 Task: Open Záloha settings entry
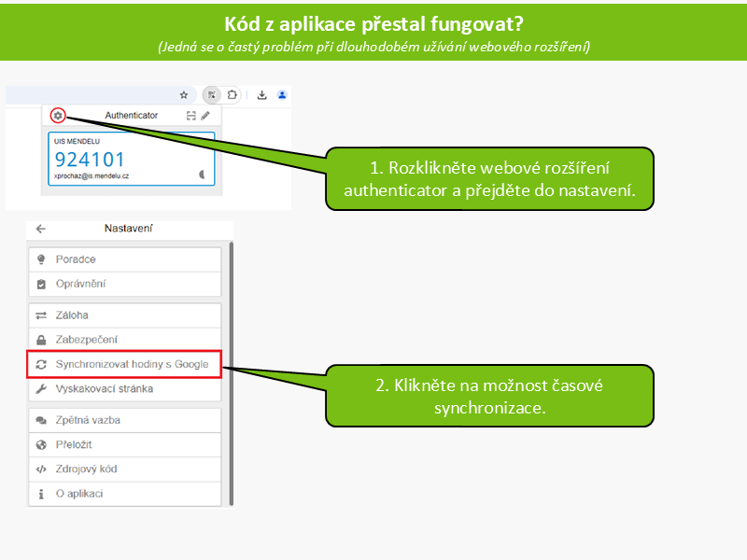point(125,315)
